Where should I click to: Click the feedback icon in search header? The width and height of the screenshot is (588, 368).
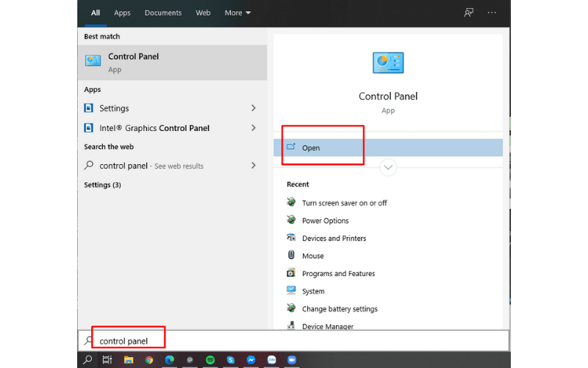point(468,13)
